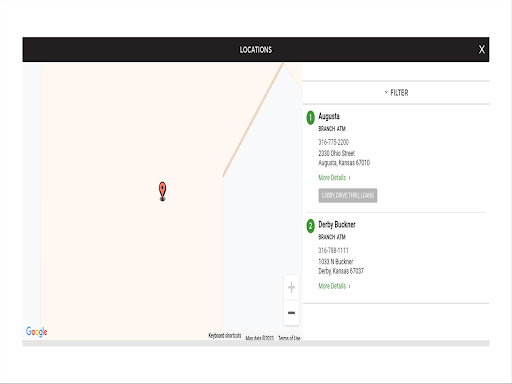This screenshot has height=384, width=512.
Task: Click Augusta, Kansas 67010 text
Action: (344, 163)
